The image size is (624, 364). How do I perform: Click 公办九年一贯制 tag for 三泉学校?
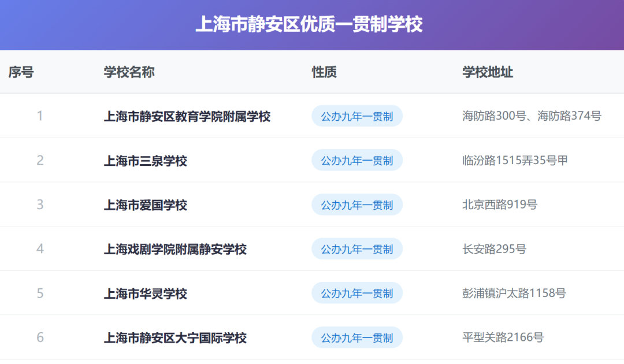click(x=357, y=160)
